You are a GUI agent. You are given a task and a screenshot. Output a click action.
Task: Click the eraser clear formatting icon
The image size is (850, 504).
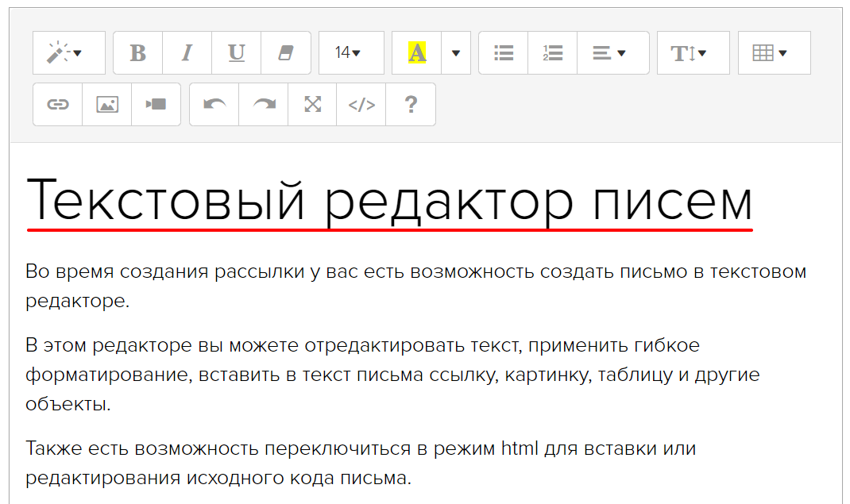click(x=286, y=53)
